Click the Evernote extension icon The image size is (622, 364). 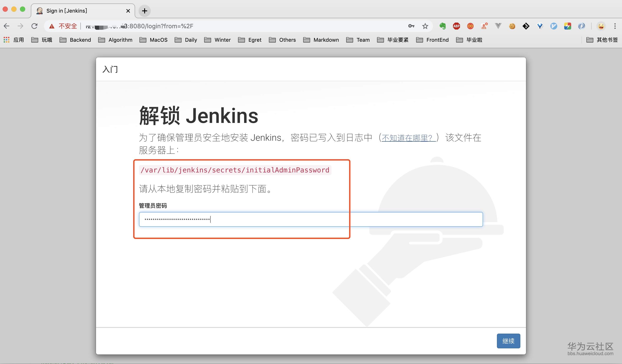point(443,26)
